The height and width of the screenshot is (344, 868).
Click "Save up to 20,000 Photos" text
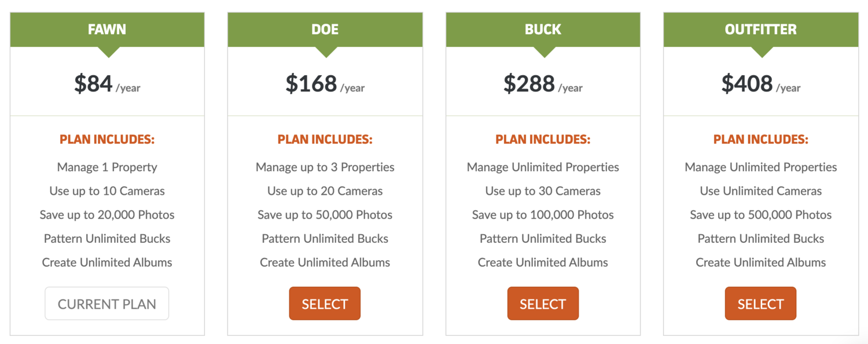107,214
